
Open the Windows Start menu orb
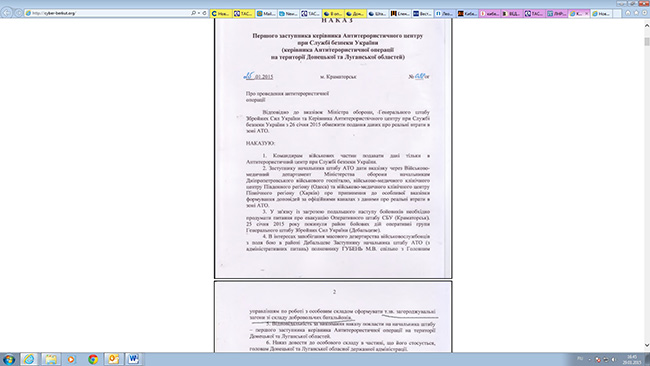8,359
